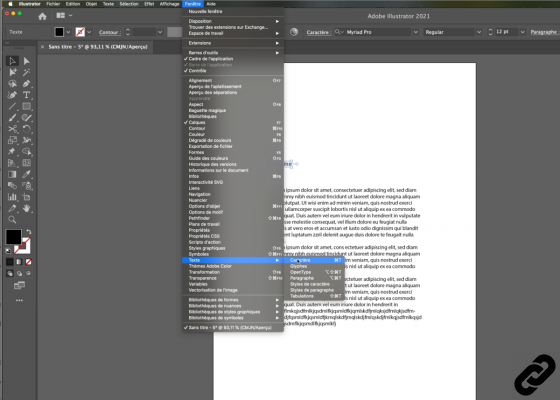The width and height of the screenshot is (560, 400).
Task: Open stroke color swatch in control bar
Action: 80,32
